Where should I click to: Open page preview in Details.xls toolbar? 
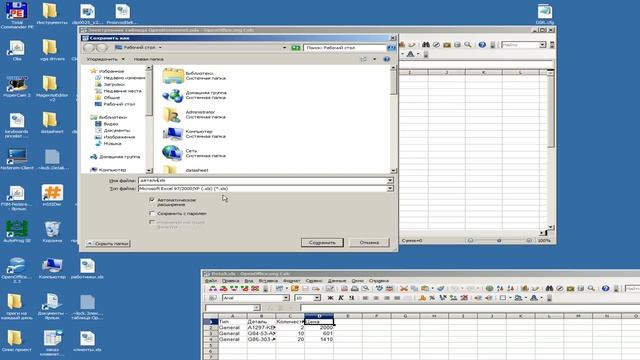(x=365, y=288)
